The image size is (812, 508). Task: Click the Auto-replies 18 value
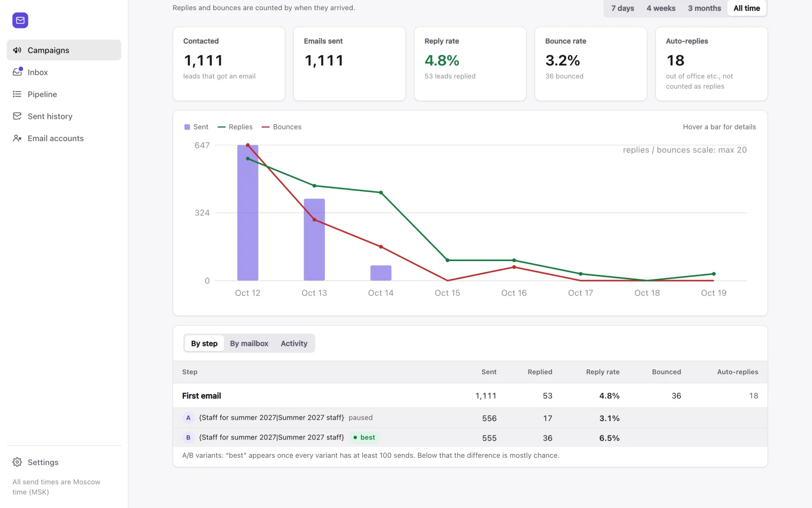click(675, 60)
